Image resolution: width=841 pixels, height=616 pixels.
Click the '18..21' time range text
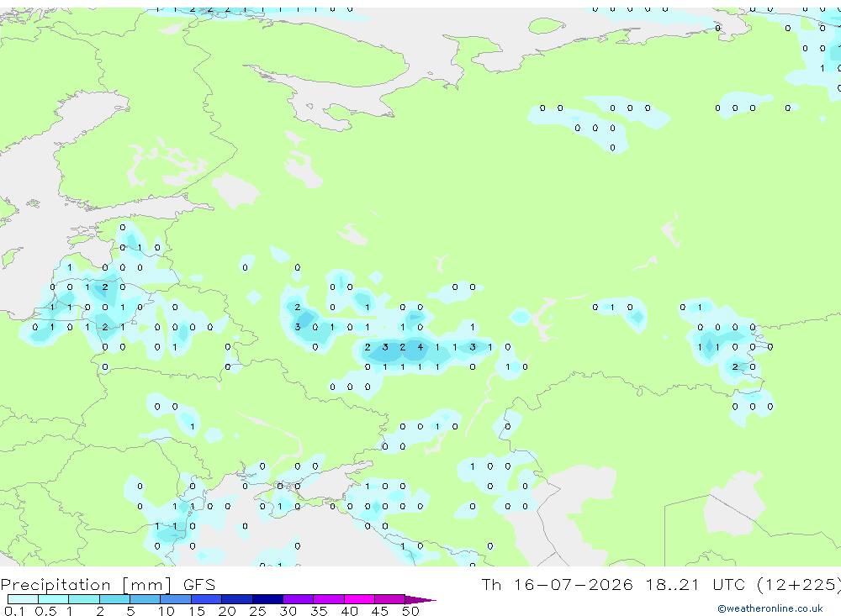(x=673, y=584)
